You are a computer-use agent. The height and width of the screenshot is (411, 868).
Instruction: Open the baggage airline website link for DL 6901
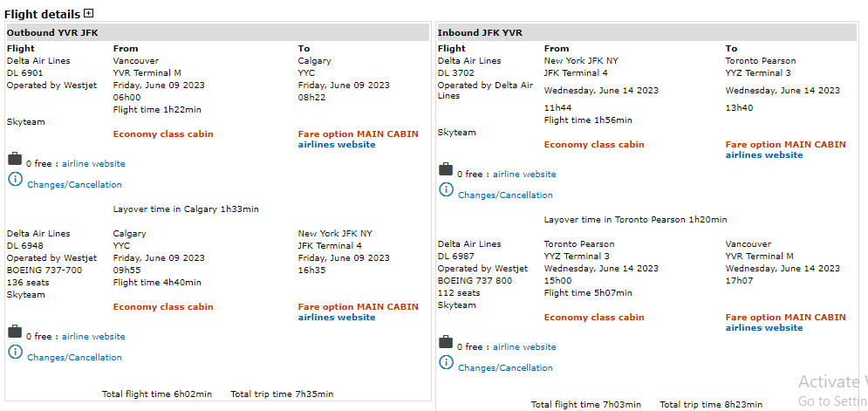pyautogui.click(x=93, y=164)
